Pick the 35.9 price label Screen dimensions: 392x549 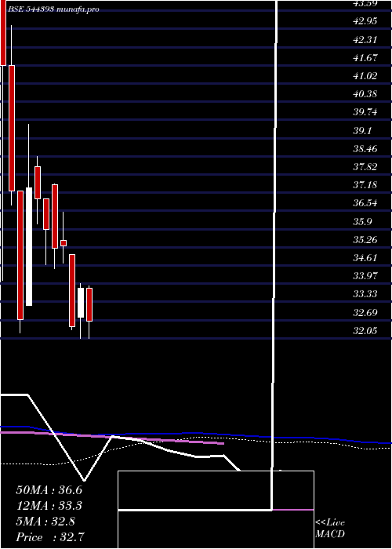(362, 221)
